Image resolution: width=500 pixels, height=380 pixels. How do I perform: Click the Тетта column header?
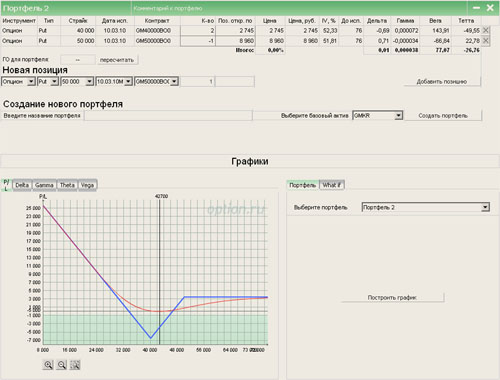point(466,21)
